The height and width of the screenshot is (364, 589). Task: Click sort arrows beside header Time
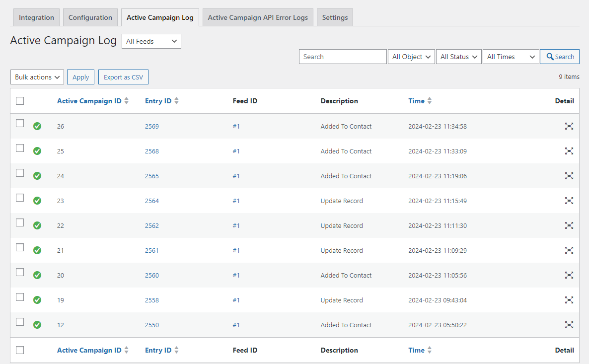click(x=430, y=101)
